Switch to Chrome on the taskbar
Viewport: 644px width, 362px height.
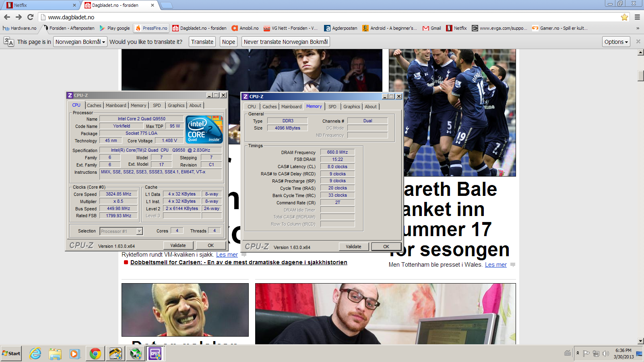95,354
